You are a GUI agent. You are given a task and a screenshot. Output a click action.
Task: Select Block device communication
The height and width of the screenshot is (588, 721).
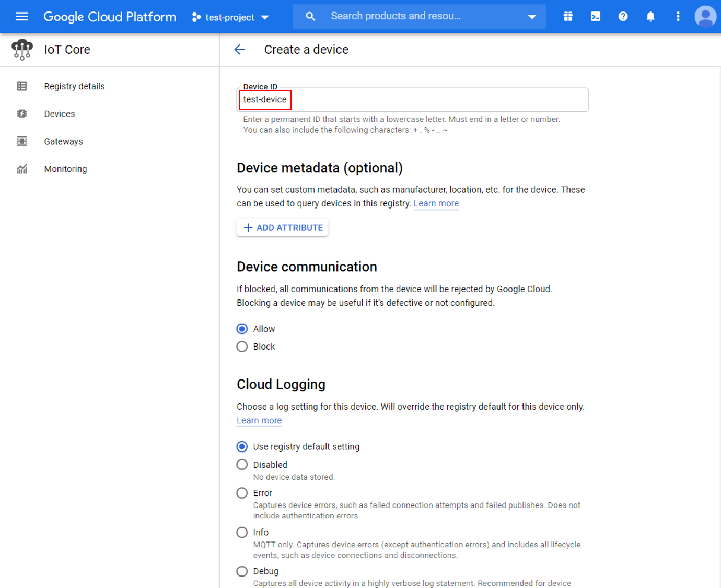coord(242,347)
